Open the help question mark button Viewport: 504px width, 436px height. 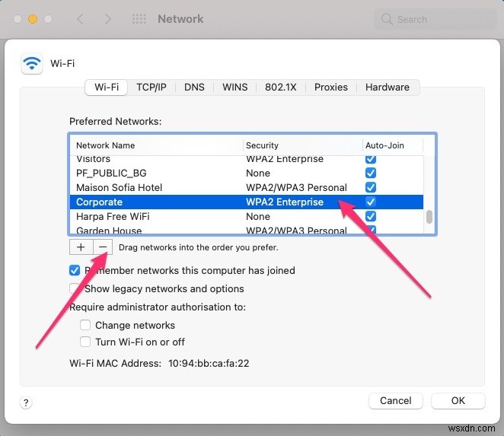26,403
